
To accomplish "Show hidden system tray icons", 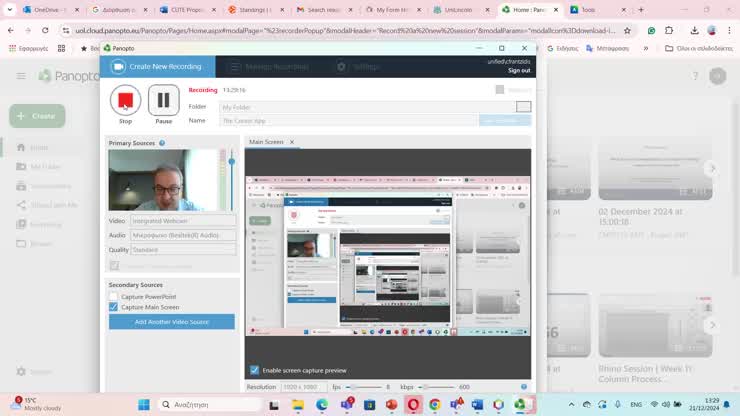I will tap(572, 405).
